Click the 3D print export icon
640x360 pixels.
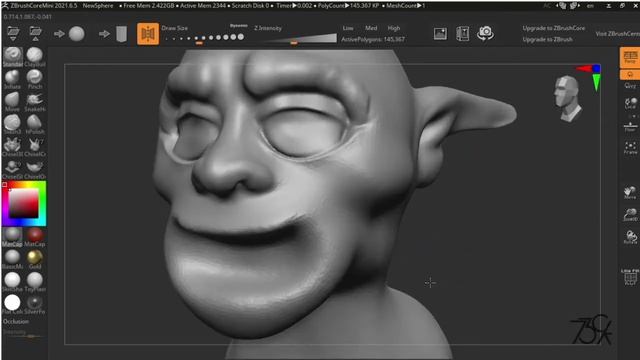462,34
